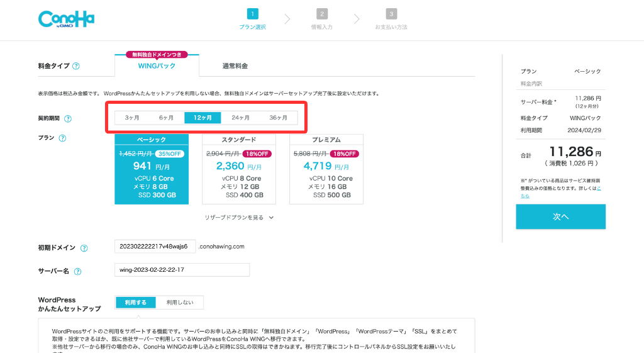Expand リザーブドプランを見る section

click(239, 217)
